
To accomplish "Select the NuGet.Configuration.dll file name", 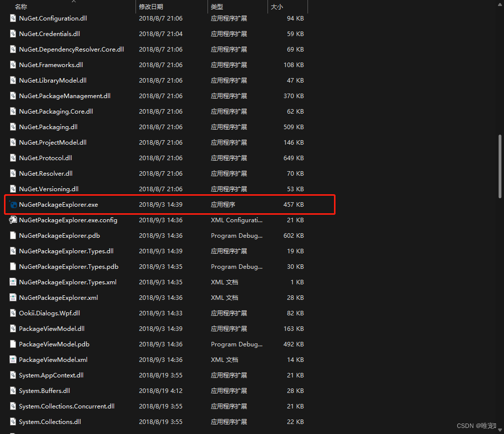I will coord(52,19).
